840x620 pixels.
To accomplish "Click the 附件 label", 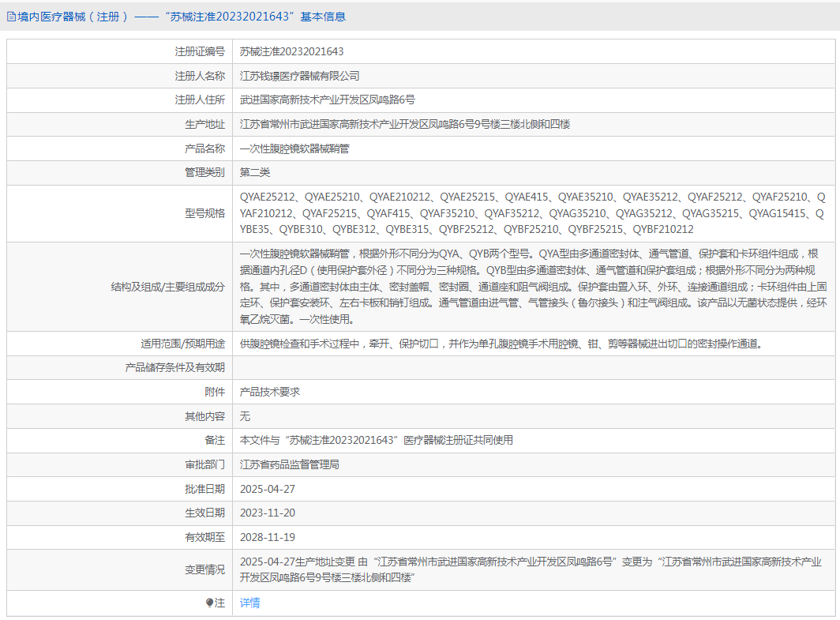I will point(215,392).
